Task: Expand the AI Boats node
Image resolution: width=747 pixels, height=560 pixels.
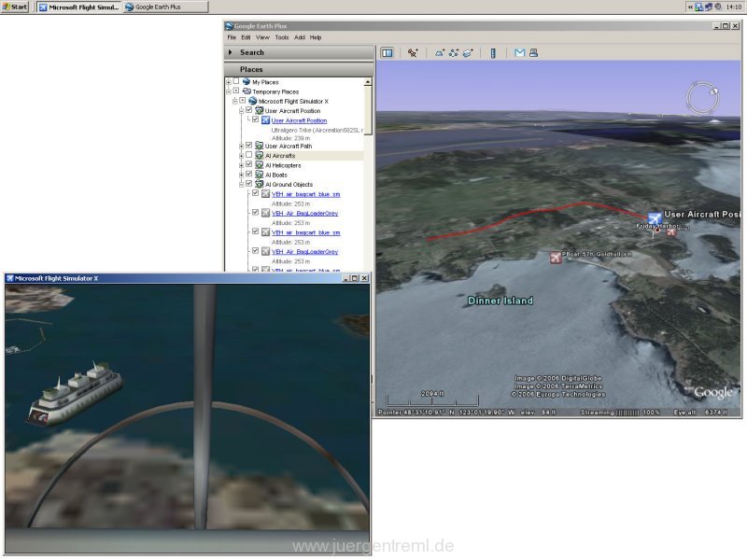Action: point(241,175)
